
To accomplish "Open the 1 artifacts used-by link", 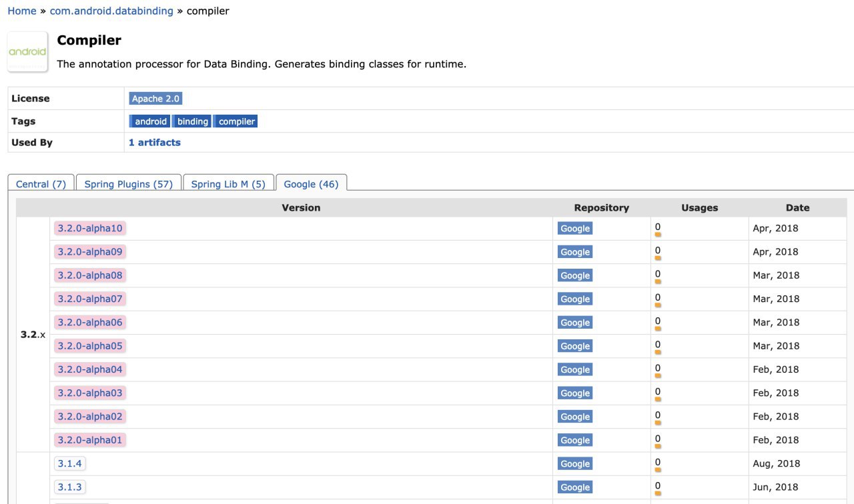I will tap(155, 143).
